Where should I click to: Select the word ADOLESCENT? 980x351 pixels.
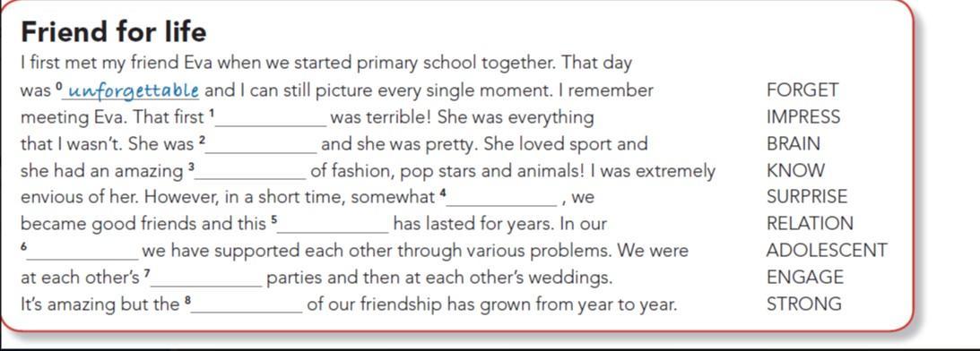click(827, 251)
